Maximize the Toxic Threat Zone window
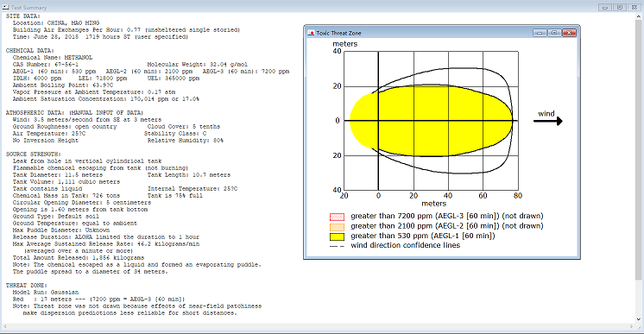The width and height of the screenshot is (644, 334). coord(554,33)
